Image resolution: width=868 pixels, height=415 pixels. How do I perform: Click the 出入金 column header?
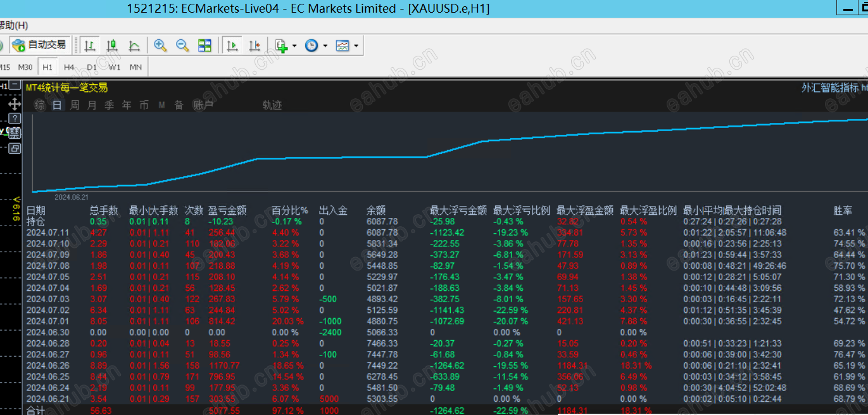click(333, 210)
